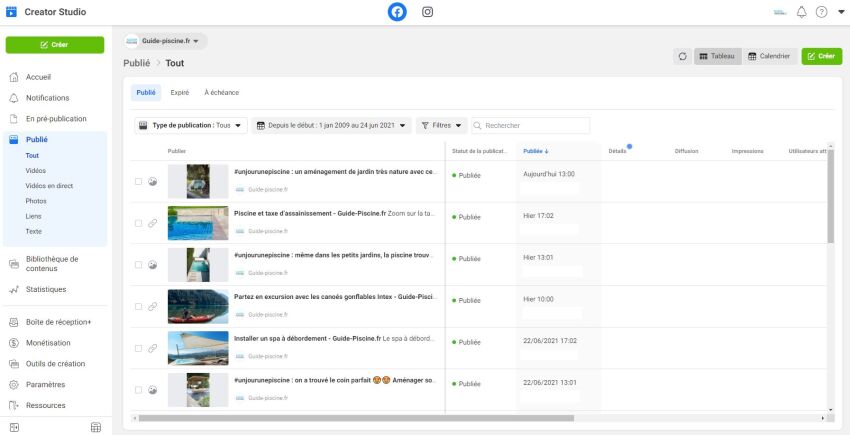Open Paramètres in the sidebar
Screen dimensions: 850x435
point(45,384)
